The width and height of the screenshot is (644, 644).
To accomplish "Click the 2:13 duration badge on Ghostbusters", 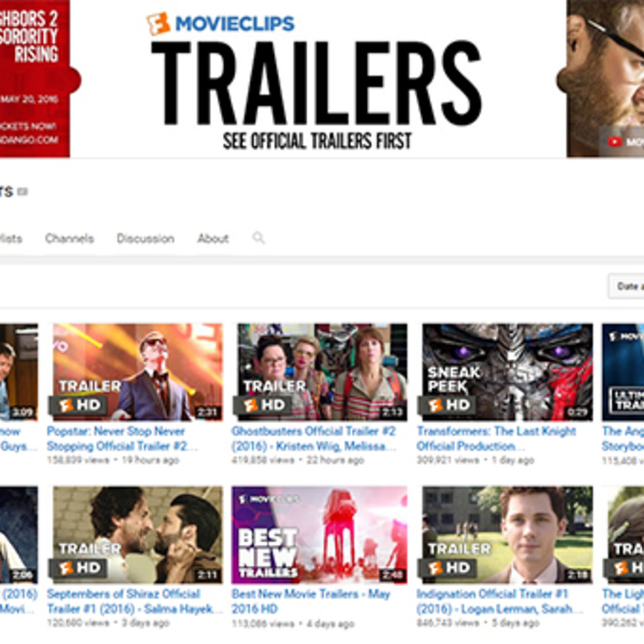I will pyautogui.click(x=392, y=412).
